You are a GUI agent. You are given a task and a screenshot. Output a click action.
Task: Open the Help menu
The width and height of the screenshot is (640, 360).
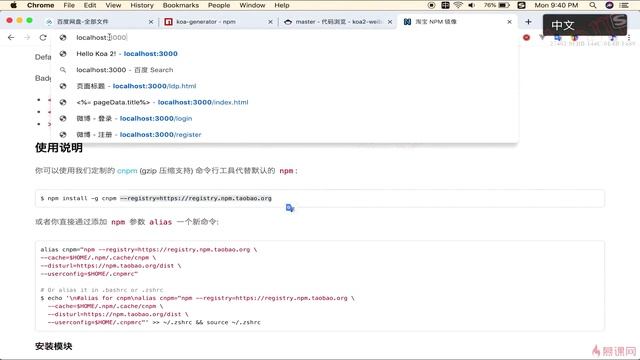[282, 5]
